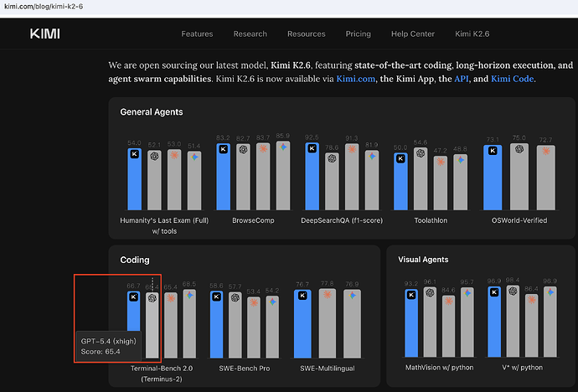Click the Claude icon on the SWE-Multilingual bar
The image size is (578, 392).
pyautogui.click(x=327, y=294)
